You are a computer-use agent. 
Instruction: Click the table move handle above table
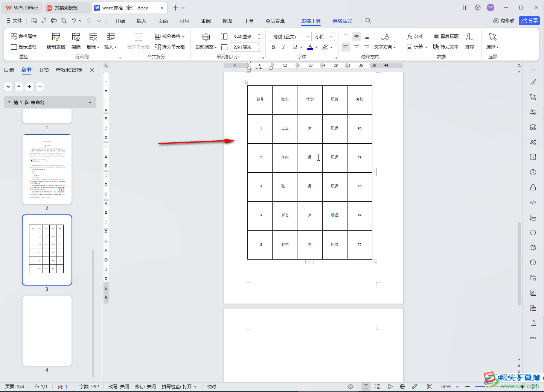tap(245, 83)
